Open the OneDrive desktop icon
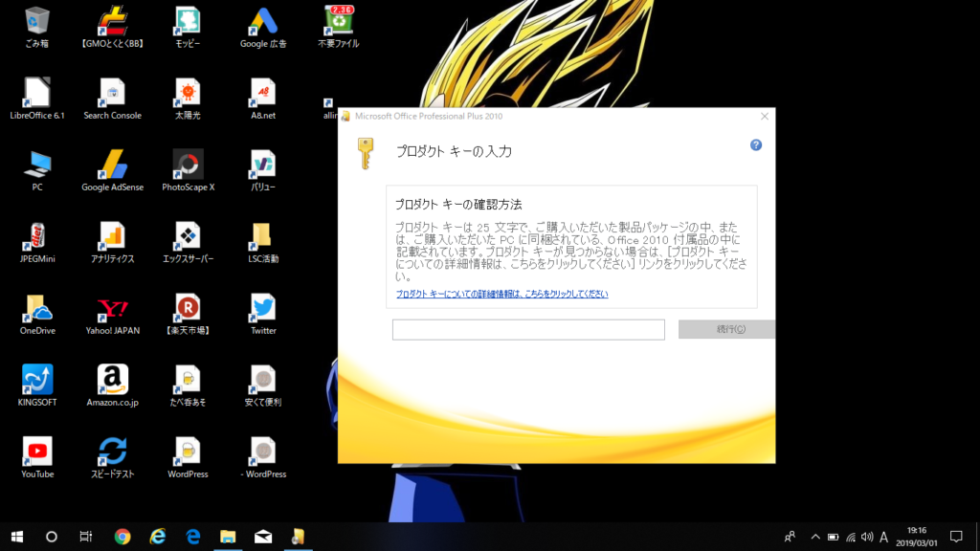This screenshot has height=551, width=980. (x=37, y=314)
